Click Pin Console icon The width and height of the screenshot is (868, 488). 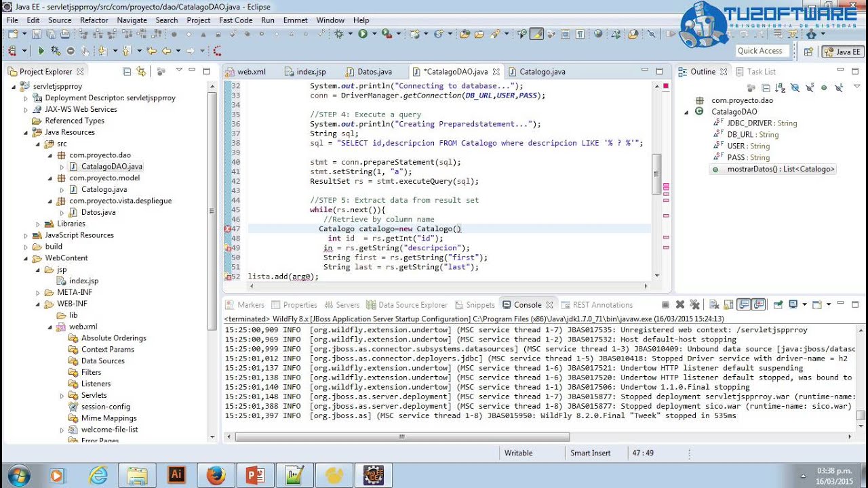[x=777, y=305]
